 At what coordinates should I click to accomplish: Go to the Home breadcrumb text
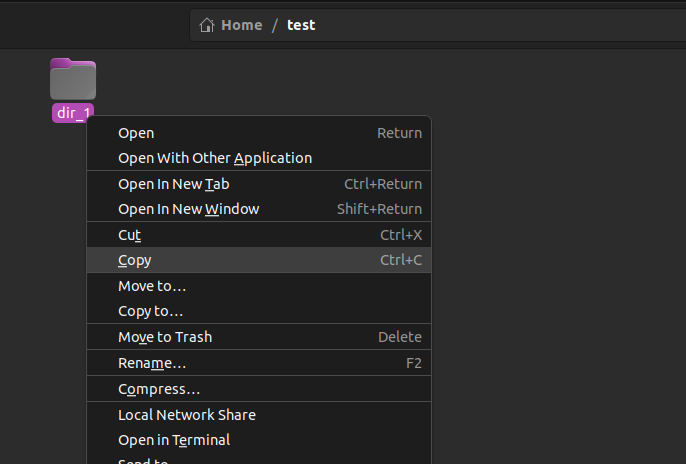tap(242, 25)
